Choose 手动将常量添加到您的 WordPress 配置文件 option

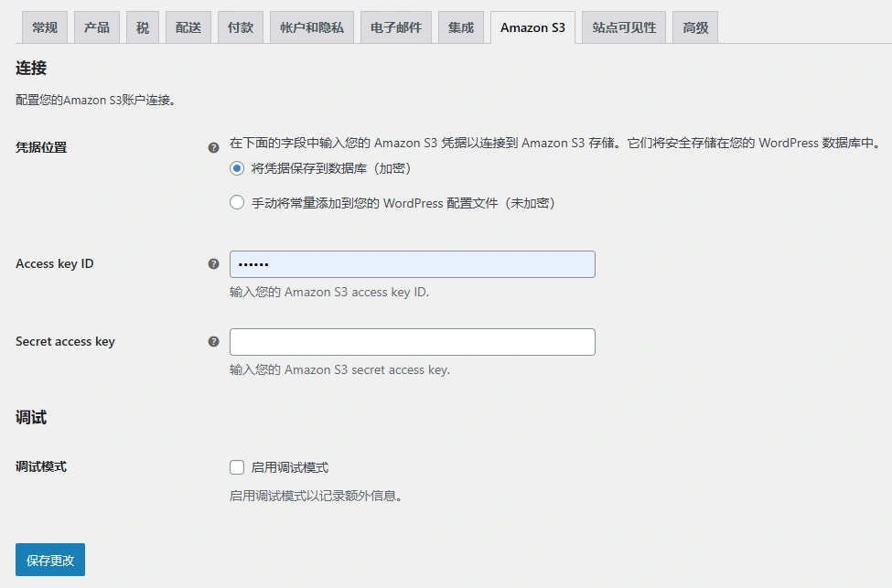tap(237, 203)
